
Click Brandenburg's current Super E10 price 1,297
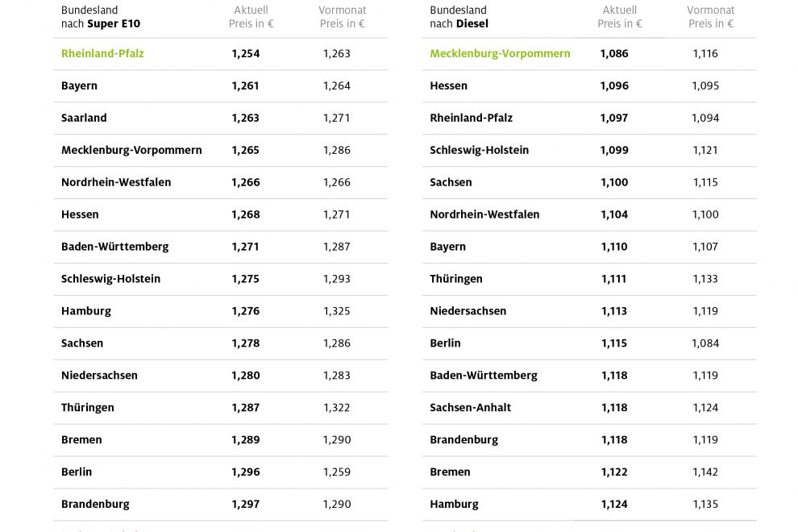coord(245,505)
